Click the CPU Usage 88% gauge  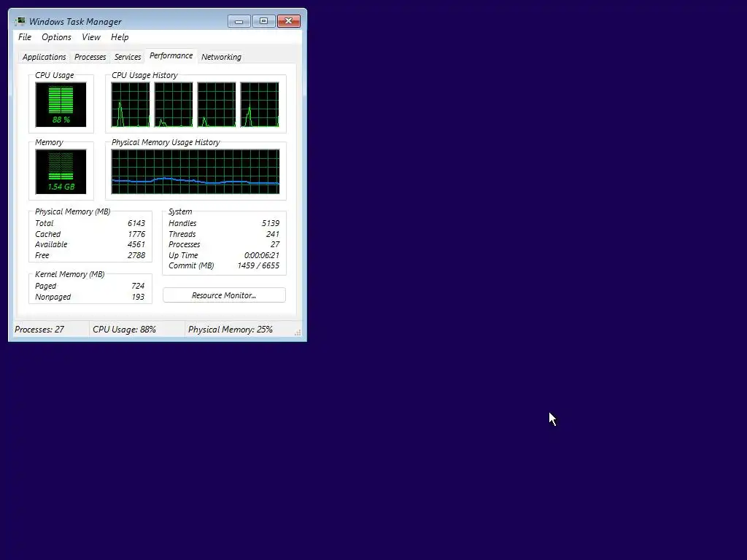[61, 105]
